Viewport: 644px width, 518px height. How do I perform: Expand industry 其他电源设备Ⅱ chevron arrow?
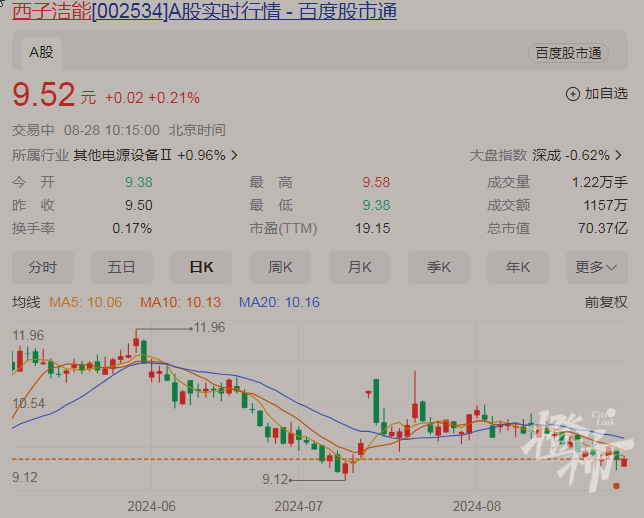point(235,155)
